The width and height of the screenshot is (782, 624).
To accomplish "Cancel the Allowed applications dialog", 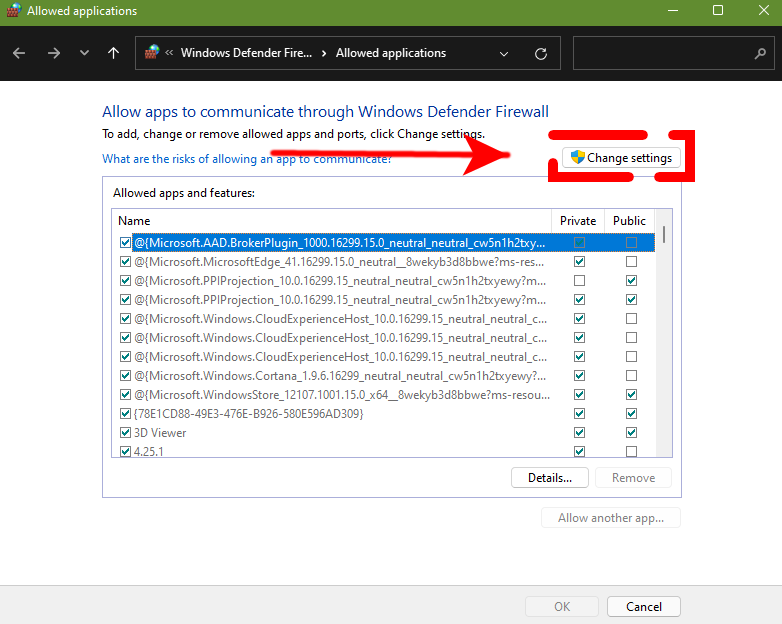I will (644, 607).
